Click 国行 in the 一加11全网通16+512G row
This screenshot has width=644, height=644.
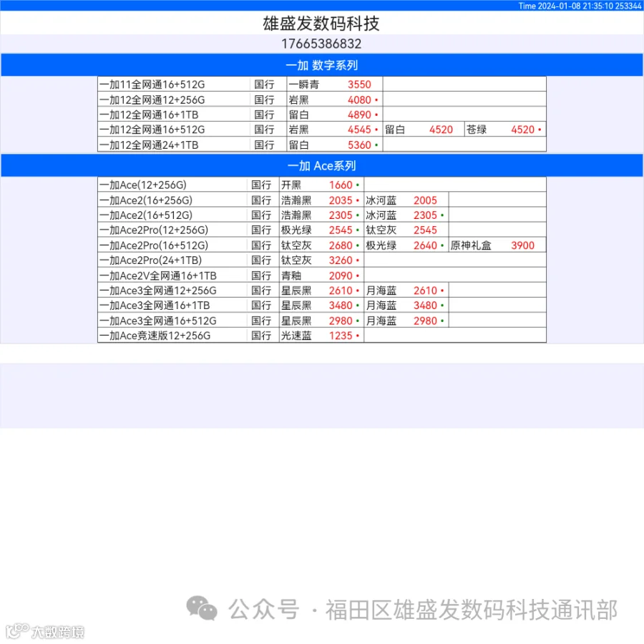(264, 84)
